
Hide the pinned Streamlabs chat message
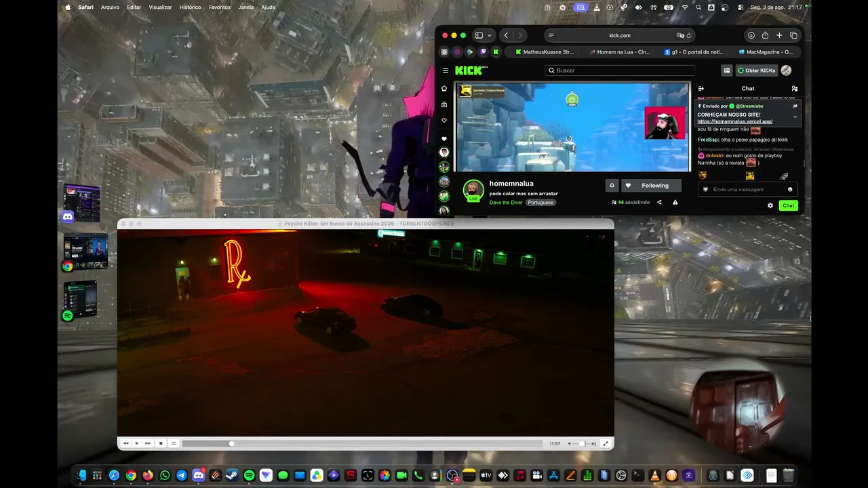point(795,106)
